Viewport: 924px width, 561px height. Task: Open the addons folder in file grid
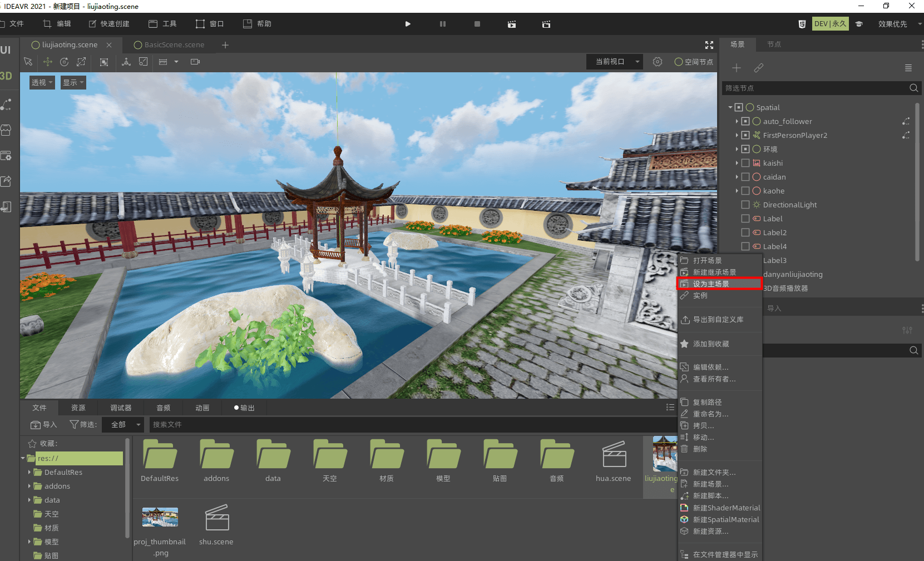216,461
